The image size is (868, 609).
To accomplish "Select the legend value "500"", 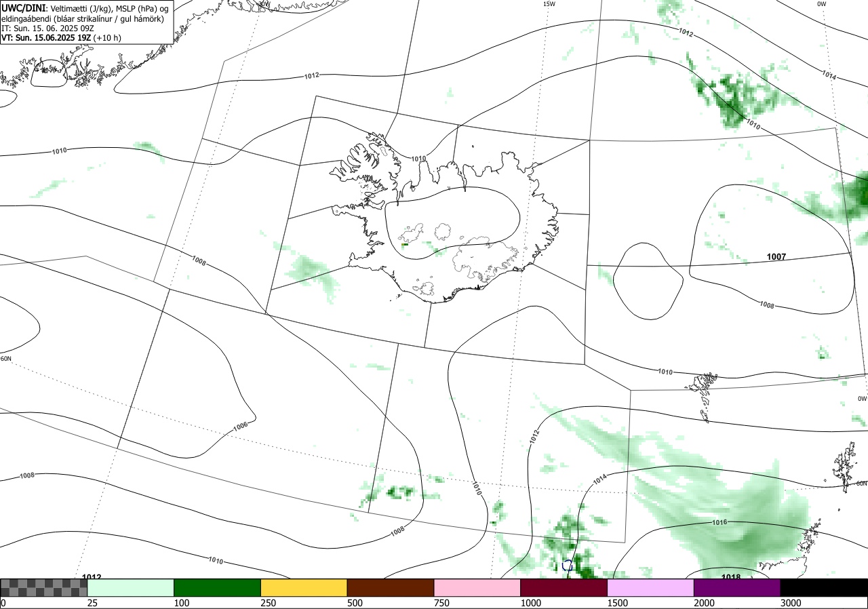I will tap(355, 603).
